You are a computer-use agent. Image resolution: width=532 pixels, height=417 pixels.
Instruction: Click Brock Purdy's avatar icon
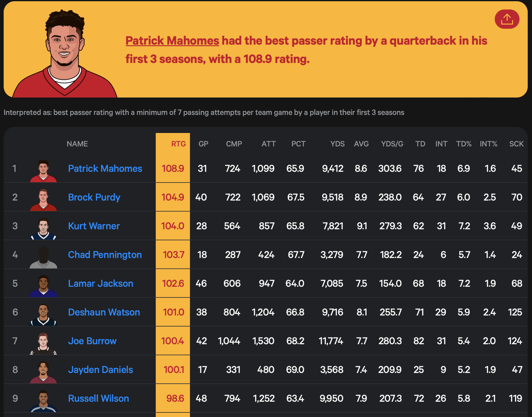[x=43, y=200]
